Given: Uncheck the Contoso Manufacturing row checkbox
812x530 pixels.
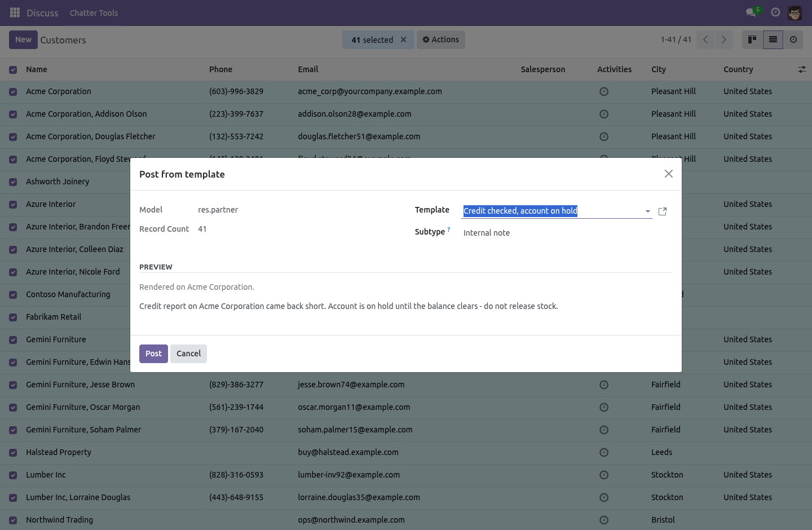Looking at the screenshot, I should pyautogui.click(x=13, y=295).
